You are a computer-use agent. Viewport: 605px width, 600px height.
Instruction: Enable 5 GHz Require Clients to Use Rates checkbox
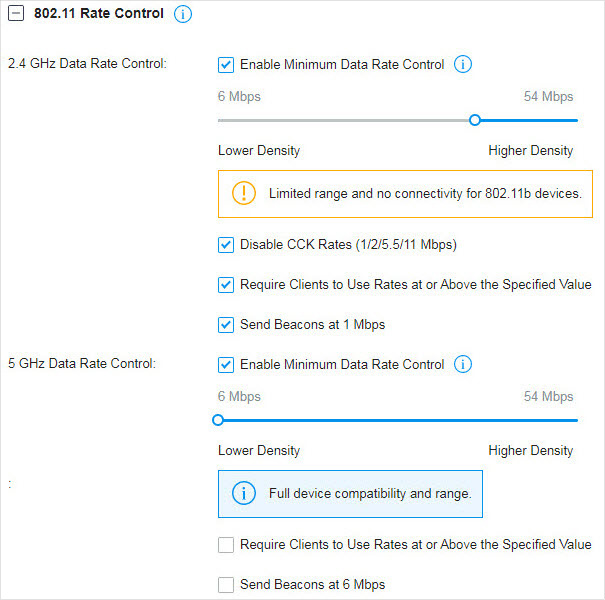(x=226, y=545)
